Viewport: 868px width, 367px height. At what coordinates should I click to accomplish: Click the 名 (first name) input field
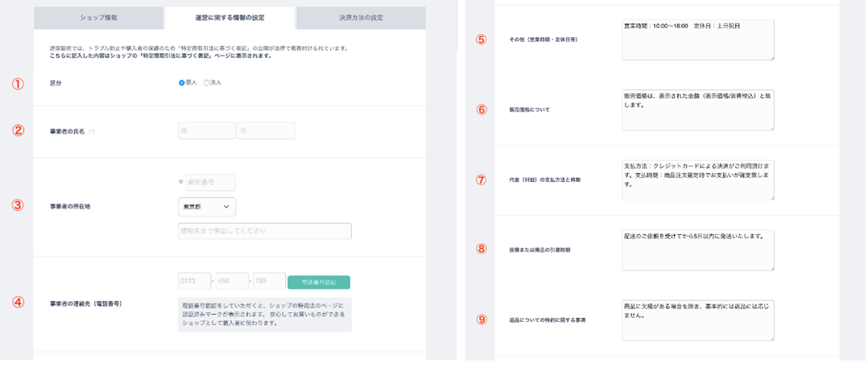266,130
